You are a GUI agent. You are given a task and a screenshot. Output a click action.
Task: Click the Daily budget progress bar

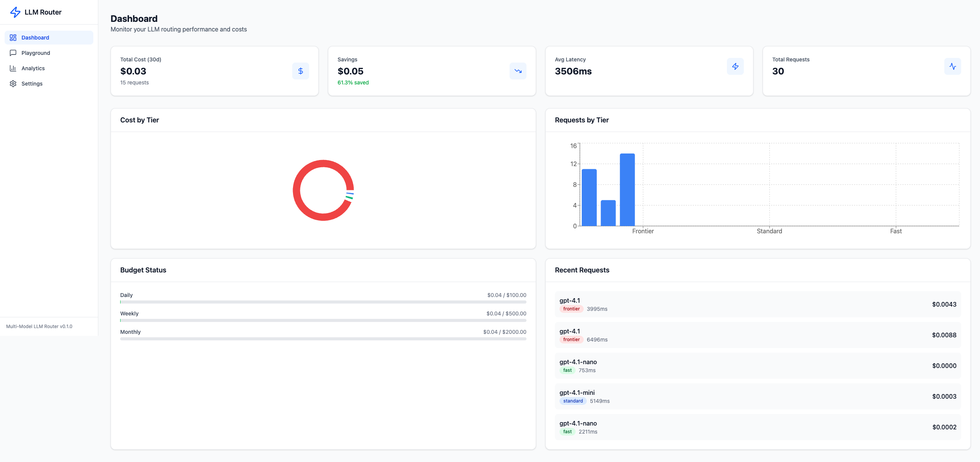(323, 302)
